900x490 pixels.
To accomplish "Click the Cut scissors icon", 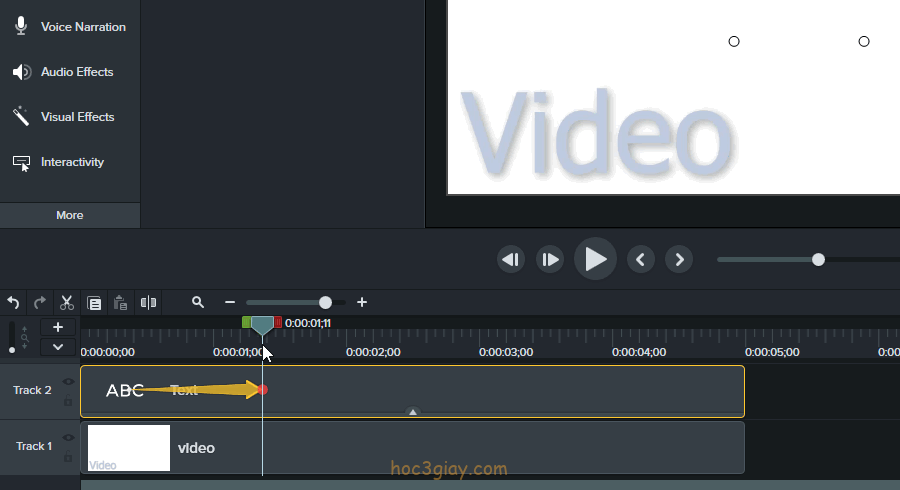I will coord(67,302).
